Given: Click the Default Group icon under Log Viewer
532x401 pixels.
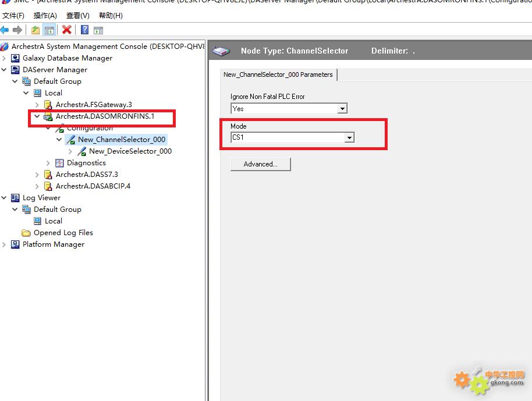Looking at the screenshot, I should coord(26,210).
